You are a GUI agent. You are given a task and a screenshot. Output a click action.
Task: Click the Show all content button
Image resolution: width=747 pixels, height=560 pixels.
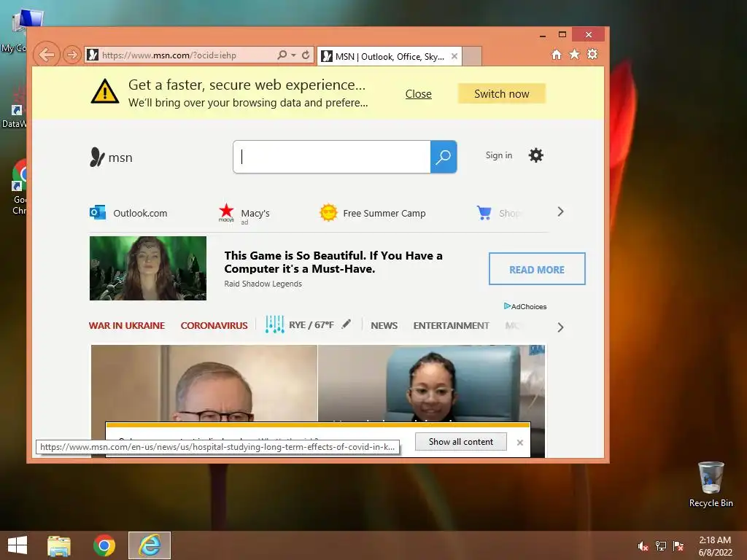point(461,442)
